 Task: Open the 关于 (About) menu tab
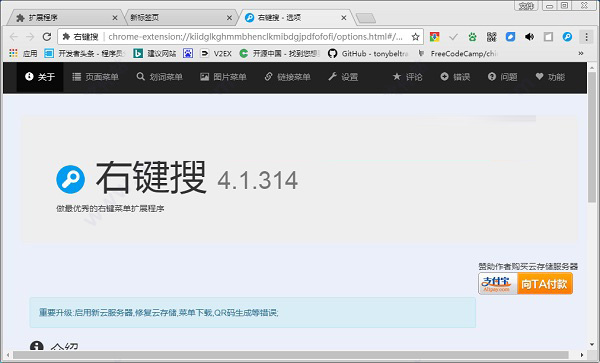(40, 77)
